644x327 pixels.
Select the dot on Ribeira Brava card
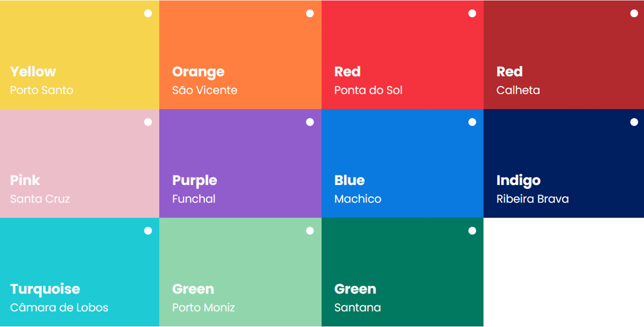pyautogui.click(x=634, y=122)
